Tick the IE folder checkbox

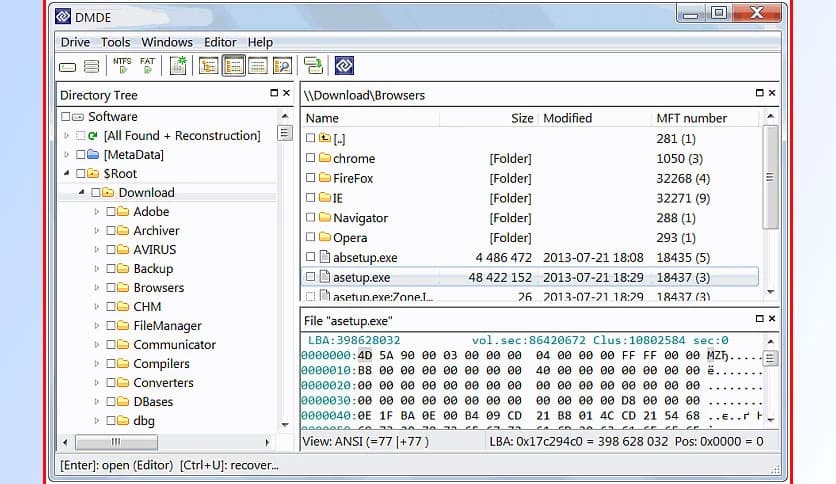[x=310, y=198]
